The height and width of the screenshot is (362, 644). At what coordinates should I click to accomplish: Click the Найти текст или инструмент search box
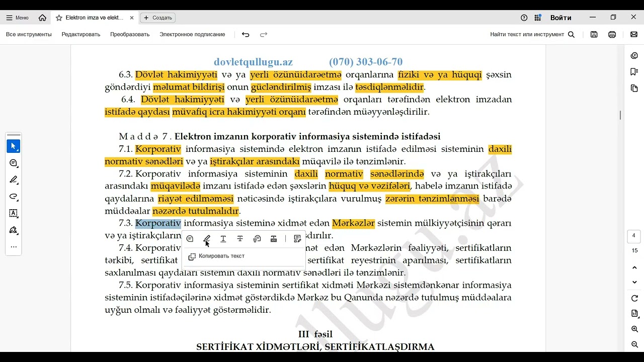(532, 35)
